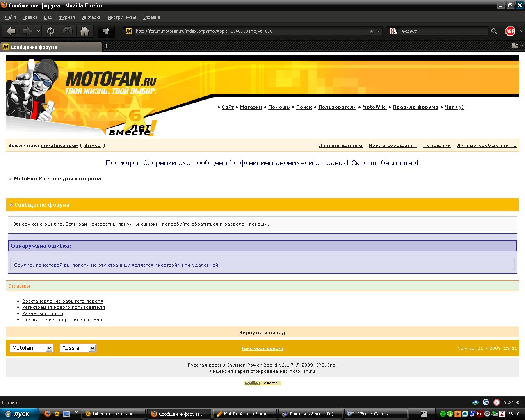Reload the page with the refresh icon
The height and width of the screenshot is (420, 525).
click(x=50, y=31)
